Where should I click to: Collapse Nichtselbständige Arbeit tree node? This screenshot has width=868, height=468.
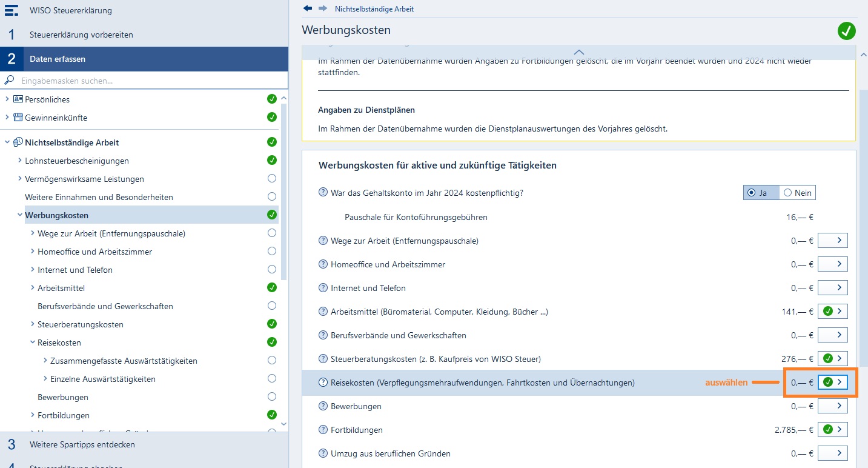click(x=7, y=142)
